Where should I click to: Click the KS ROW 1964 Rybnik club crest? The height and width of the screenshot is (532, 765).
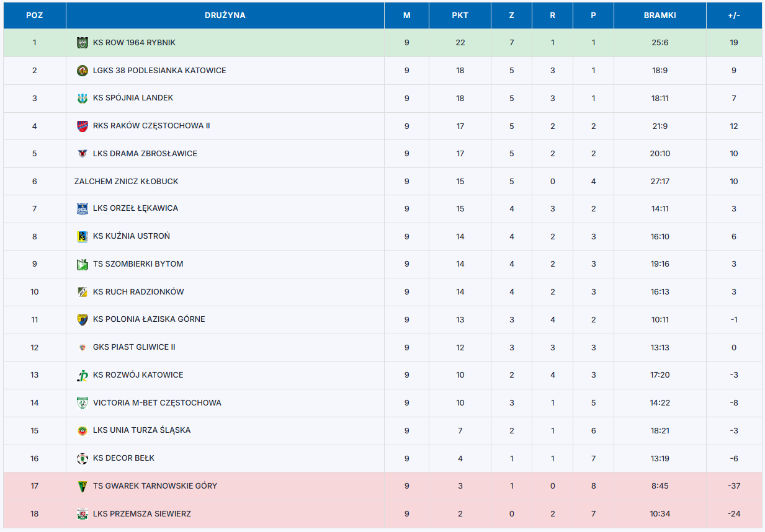point(82,43)
